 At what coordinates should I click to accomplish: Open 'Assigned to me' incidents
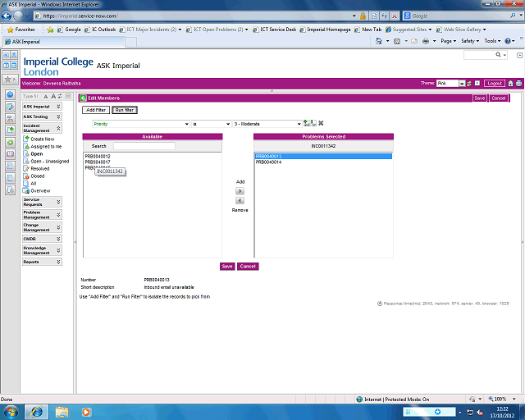(45, 146)
